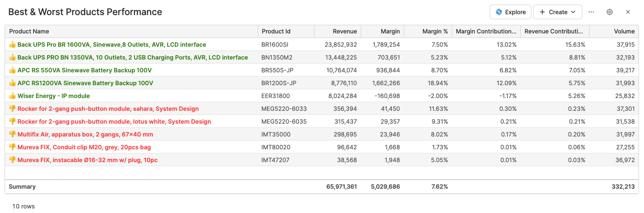Click thumbs-down icon beside Mureva FIX instacable
This screenshot has width=644, height=213.
click(12, 160)
